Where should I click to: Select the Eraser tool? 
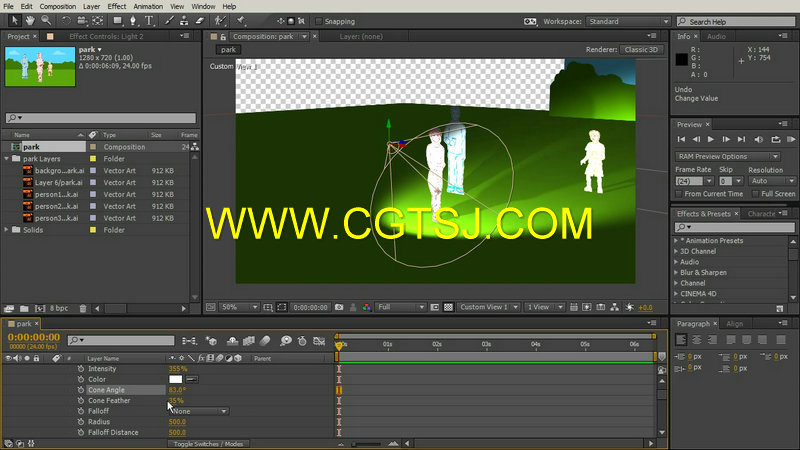[x=200, y=21]
